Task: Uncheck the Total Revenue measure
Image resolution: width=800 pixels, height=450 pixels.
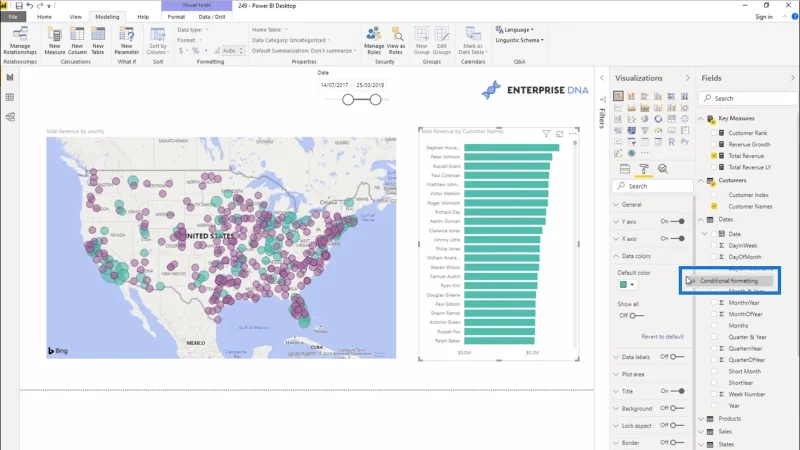Action: click(714, 156)
